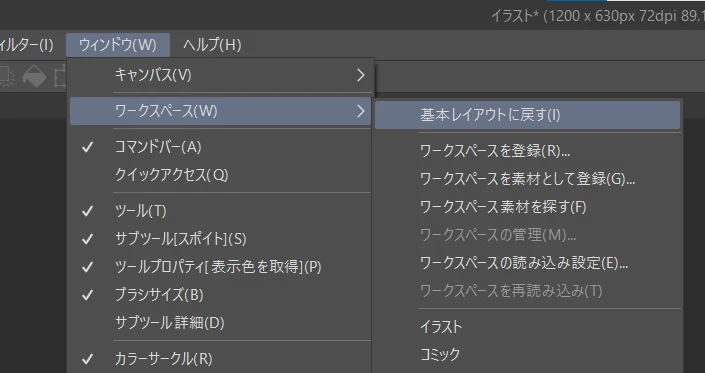The width and height of the screenshot is (705, 373).
Task: Toggle the カラーサークル(R) palette
Action: (x=221, y=359)
